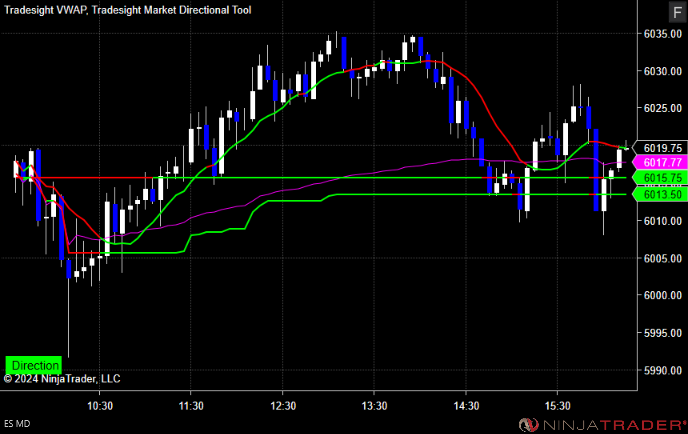Click the 6000.00 price axis label
The image size is (688, 434).
663,295
